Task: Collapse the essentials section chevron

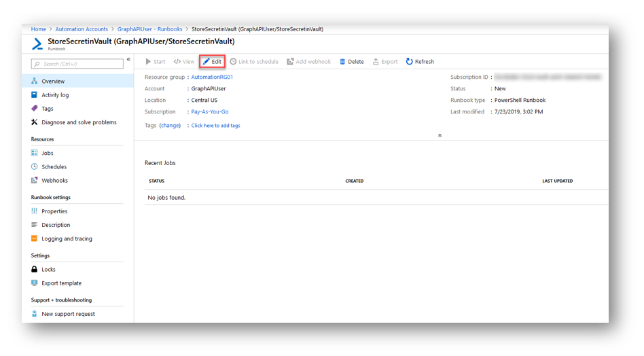Action: tap(440, 135)
